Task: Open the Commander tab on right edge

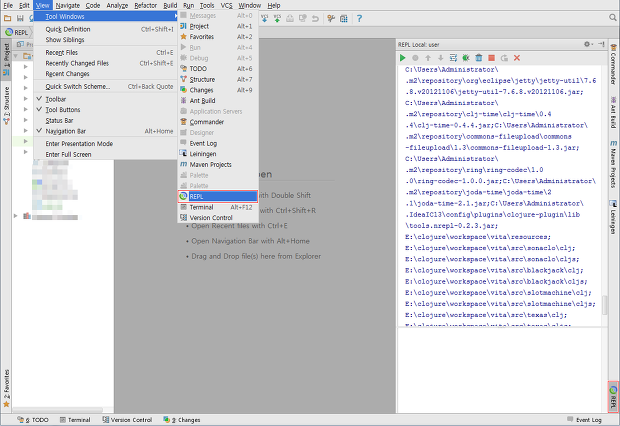Action: point(613,64)
